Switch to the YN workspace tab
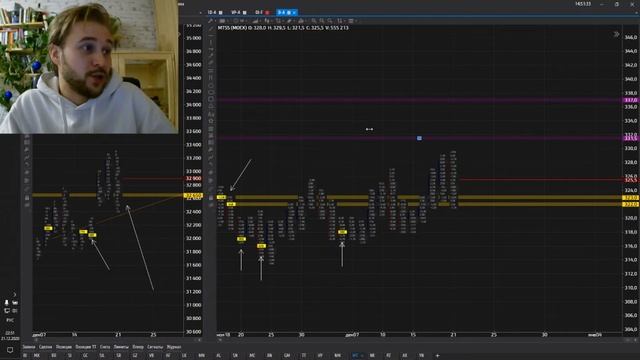This screenshot has width=640, height=360. [421, 356]
